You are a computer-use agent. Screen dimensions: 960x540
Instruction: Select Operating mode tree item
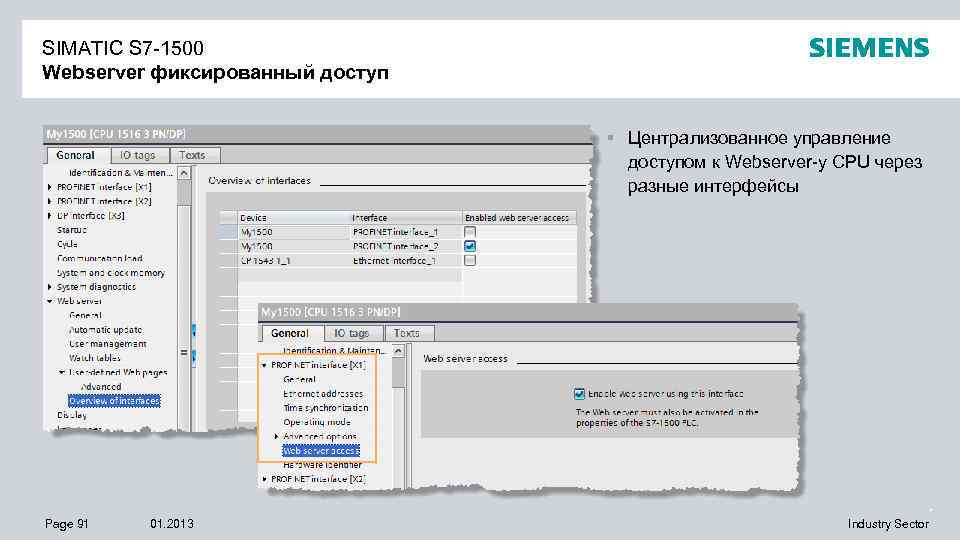click(317, 422)
